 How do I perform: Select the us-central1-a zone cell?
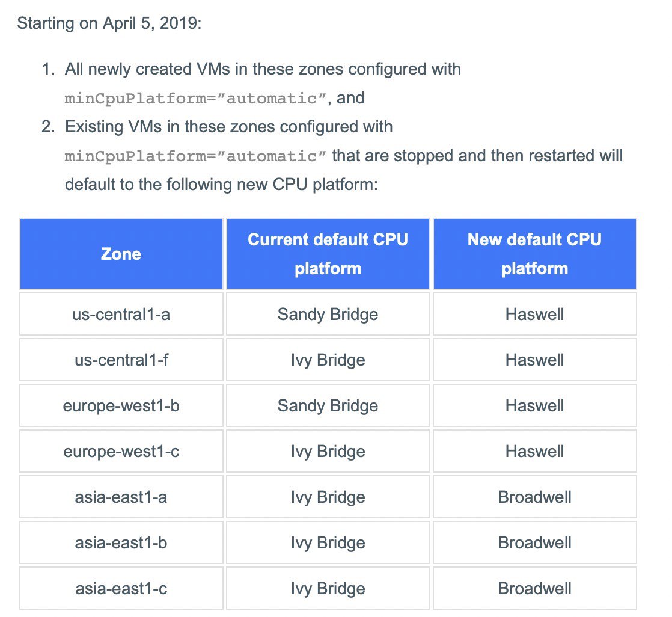121,314
